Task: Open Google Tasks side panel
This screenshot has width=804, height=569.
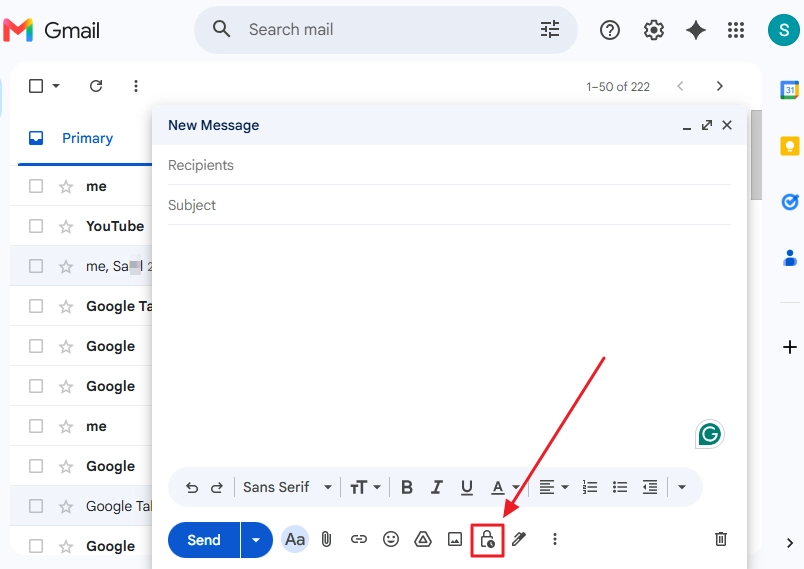Action: click(x=790, y=202)
